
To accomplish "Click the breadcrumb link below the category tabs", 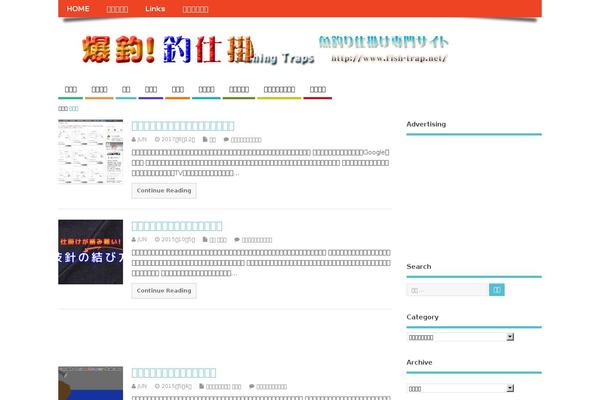I will (x=74, y=109).
